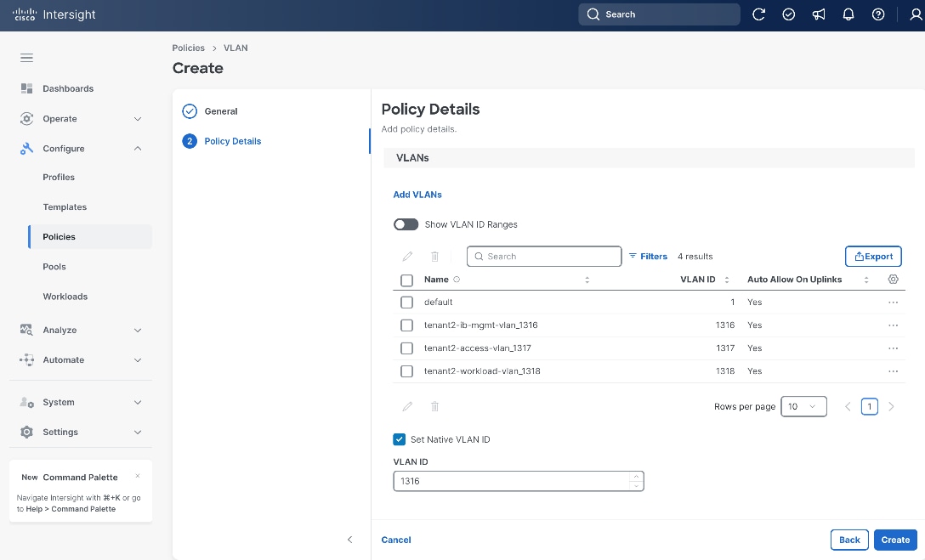Click the System sidebar icon
Viewport: 925px width, 560px height.
(x=26, y=402)
